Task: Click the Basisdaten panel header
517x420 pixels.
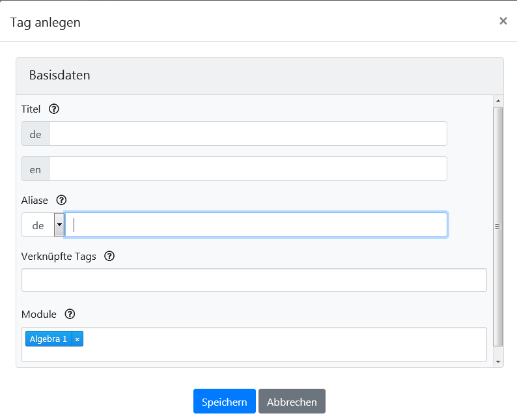Action: (259, 76)
